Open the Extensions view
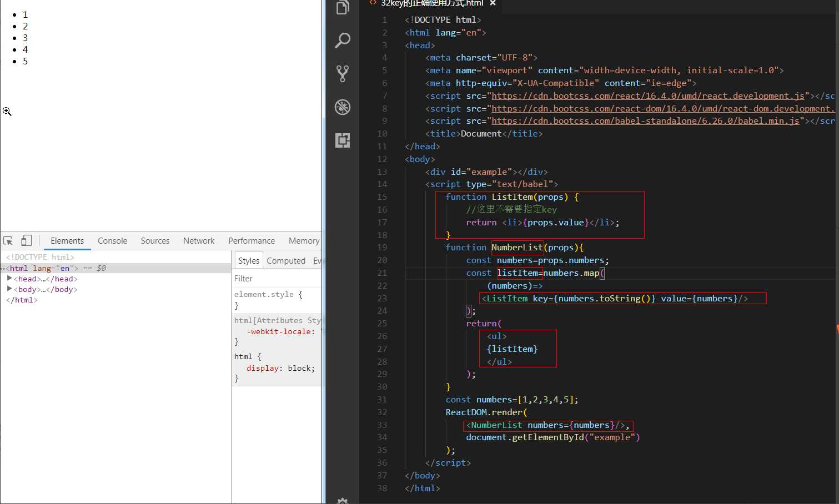839x504 pixels. [343, 140]
